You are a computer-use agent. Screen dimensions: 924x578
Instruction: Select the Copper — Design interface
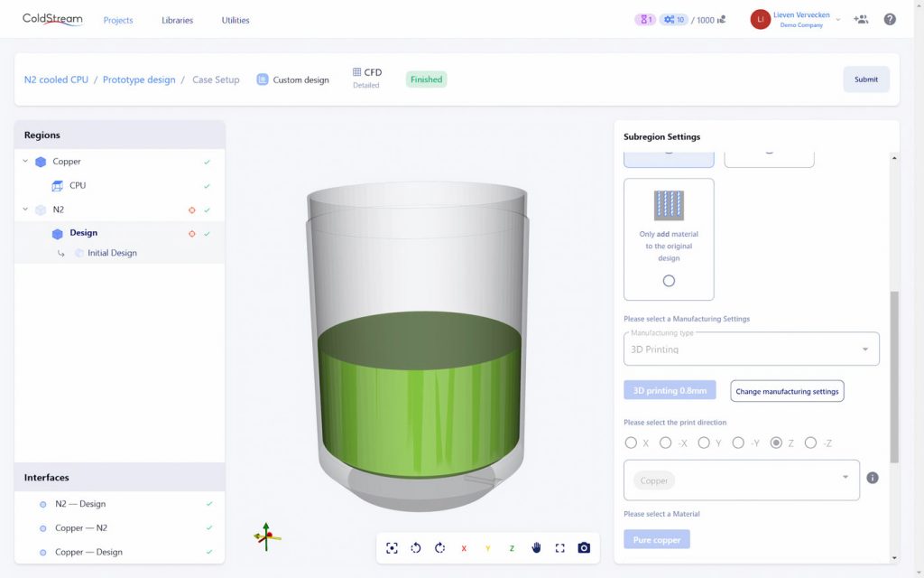pos(88,552)
